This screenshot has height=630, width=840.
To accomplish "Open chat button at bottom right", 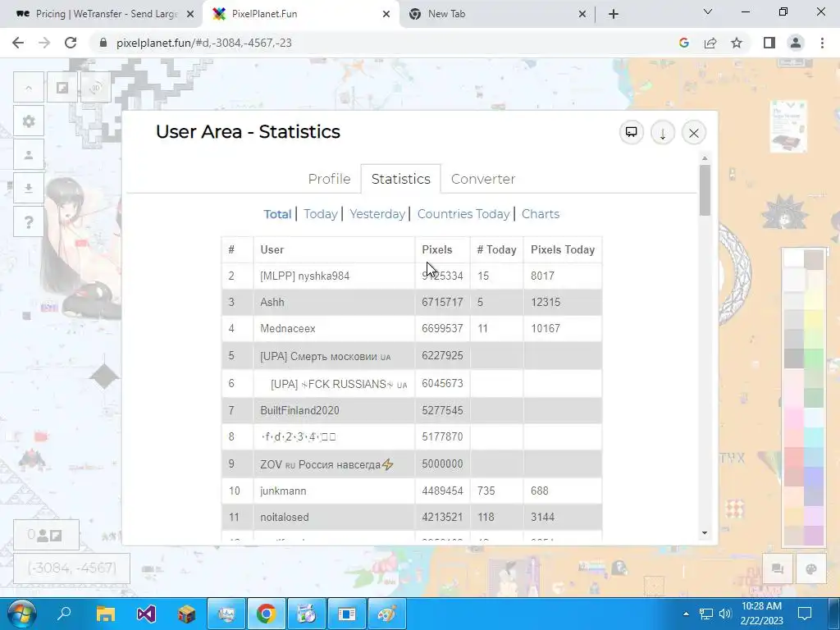I will pos(778,568).
